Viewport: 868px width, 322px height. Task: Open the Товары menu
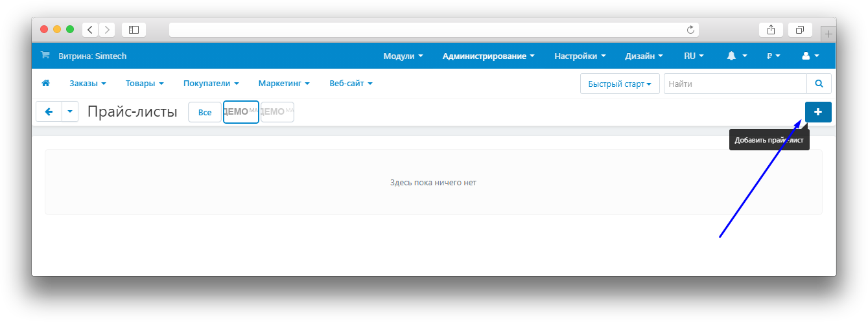pos(144,84)
